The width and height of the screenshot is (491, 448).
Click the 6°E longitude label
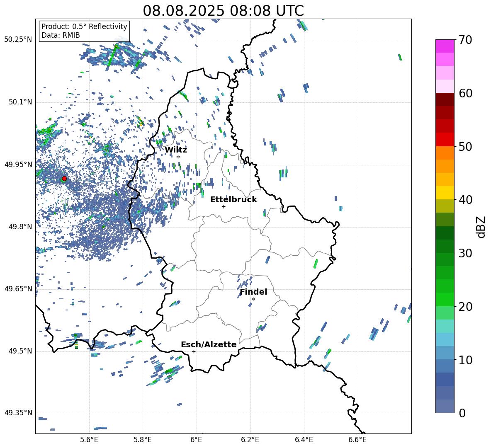196,440
